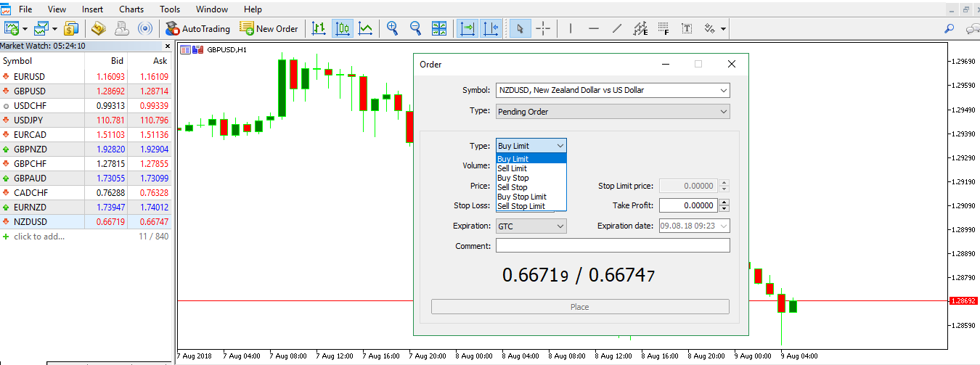Click the New Order button
Image resolution: width=980 pixels, height=365 pixels.
[x=269, y=29]
